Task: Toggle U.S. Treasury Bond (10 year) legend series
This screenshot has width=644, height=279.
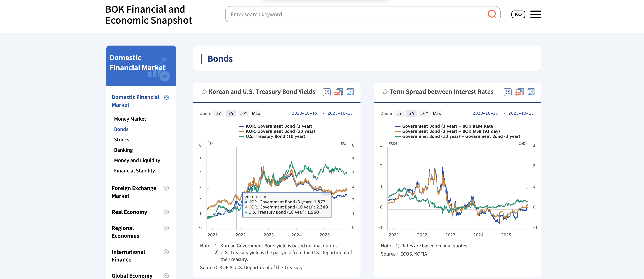Action: click(275, 136)
